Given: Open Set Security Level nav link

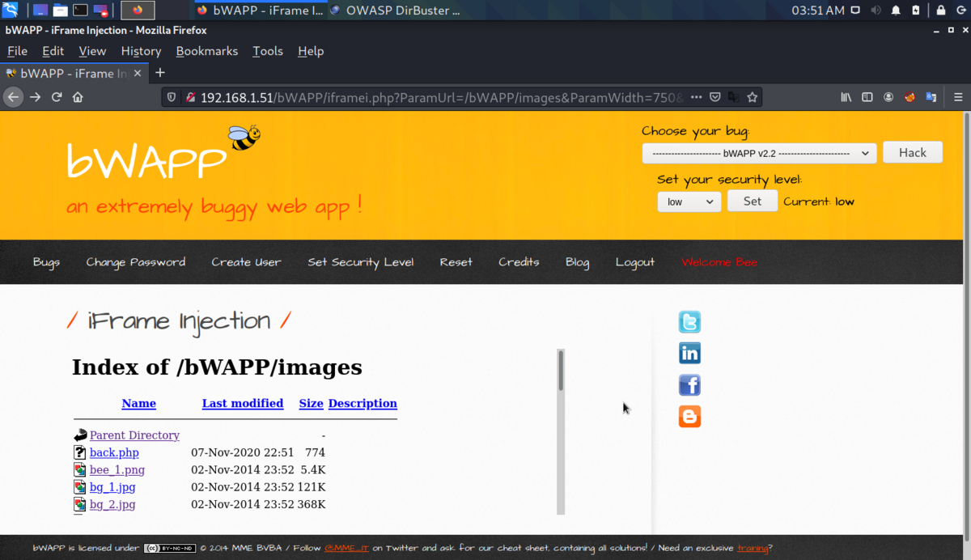Looking at the screenshot, I should tap(360, 262).
